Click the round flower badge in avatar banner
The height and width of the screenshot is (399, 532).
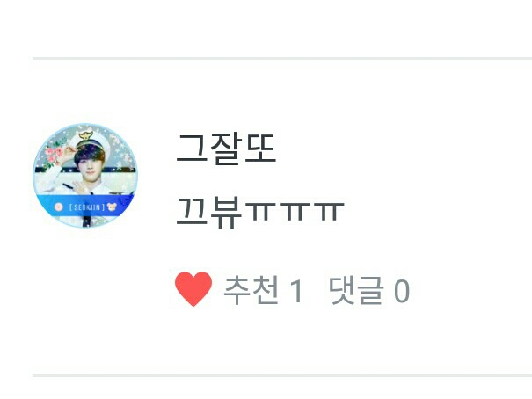[x=59, y=207]
